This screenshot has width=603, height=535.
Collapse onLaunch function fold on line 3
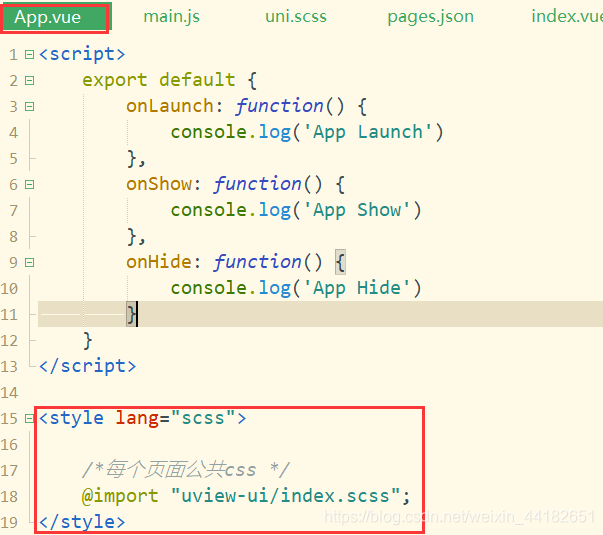[29, 106]
